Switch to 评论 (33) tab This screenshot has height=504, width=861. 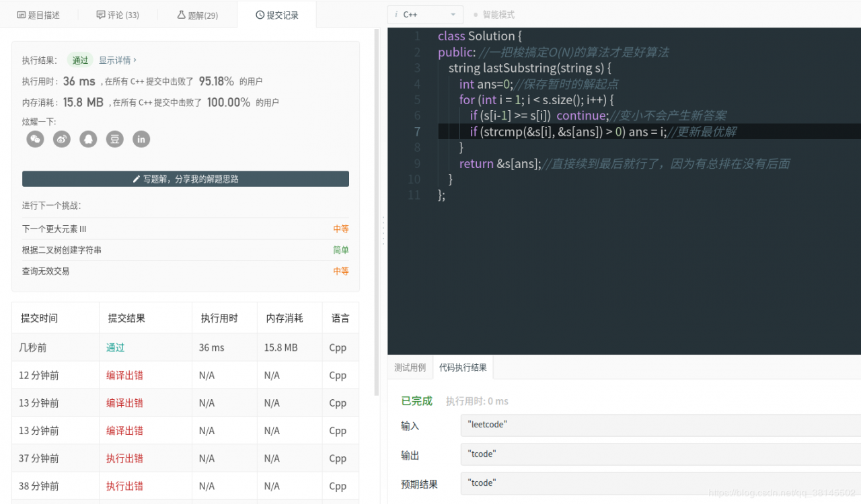(x=118, y=15)
